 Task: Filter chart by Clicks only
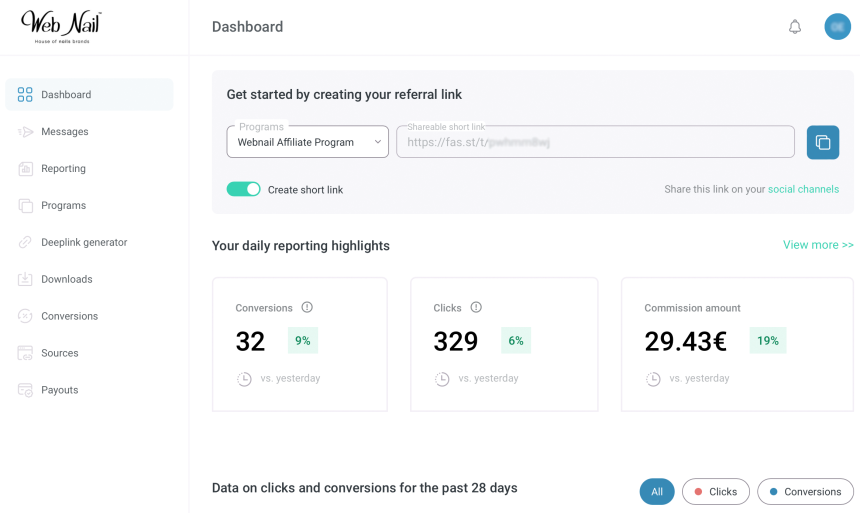point(715,491)
